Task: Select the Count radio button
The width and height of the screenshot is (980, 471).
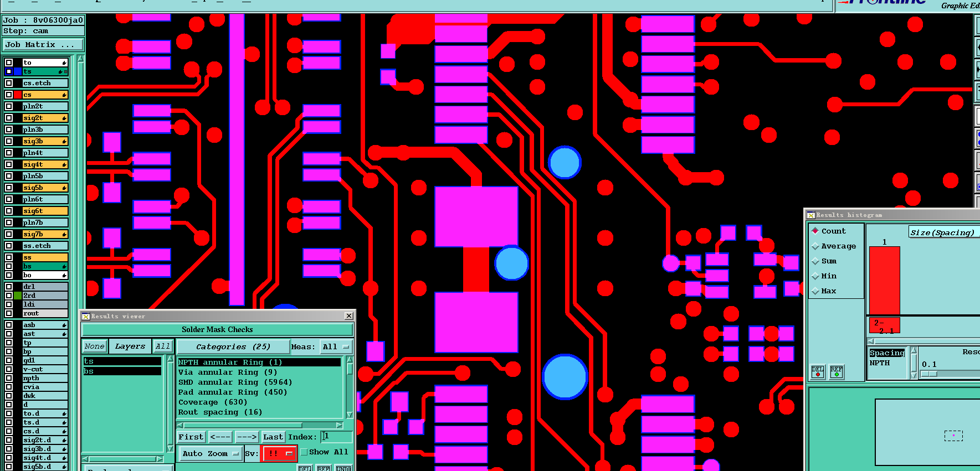Action: 815,231
